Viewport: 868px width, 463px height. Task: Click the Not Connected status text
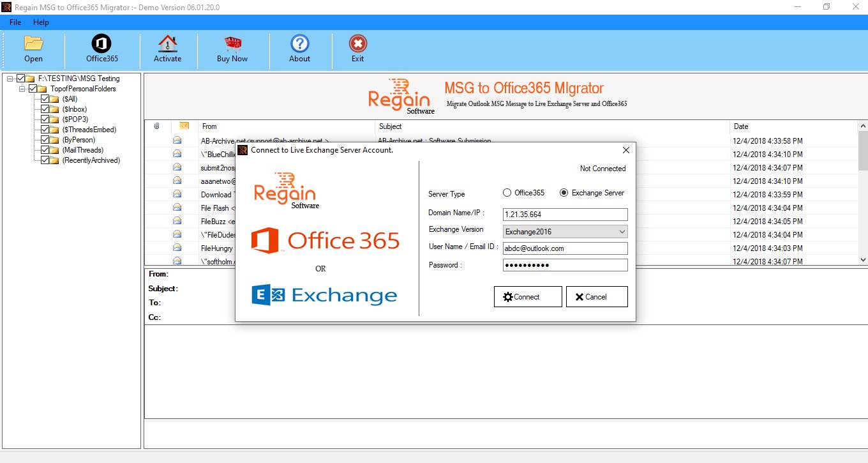click(602, 169)
